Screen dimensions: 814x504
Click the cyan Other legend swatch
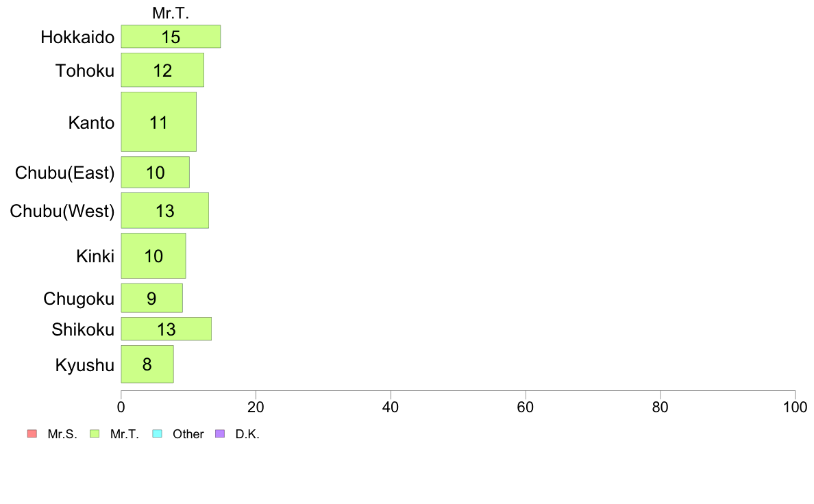(x=158, y=433)
